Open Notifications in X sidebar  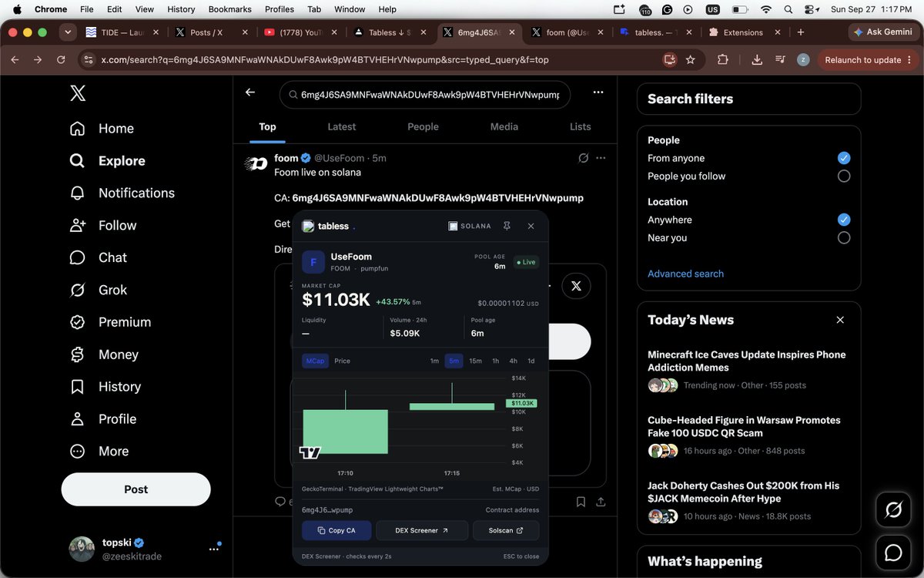122,193
